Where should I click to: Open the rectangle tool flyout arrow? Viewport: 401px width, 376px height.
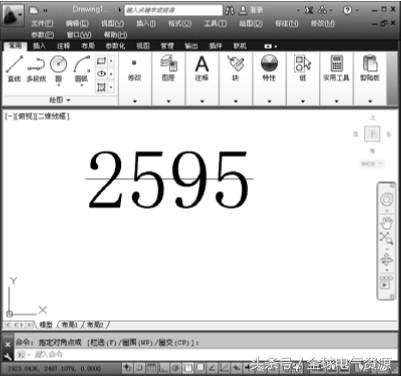(x=111, y=61)
